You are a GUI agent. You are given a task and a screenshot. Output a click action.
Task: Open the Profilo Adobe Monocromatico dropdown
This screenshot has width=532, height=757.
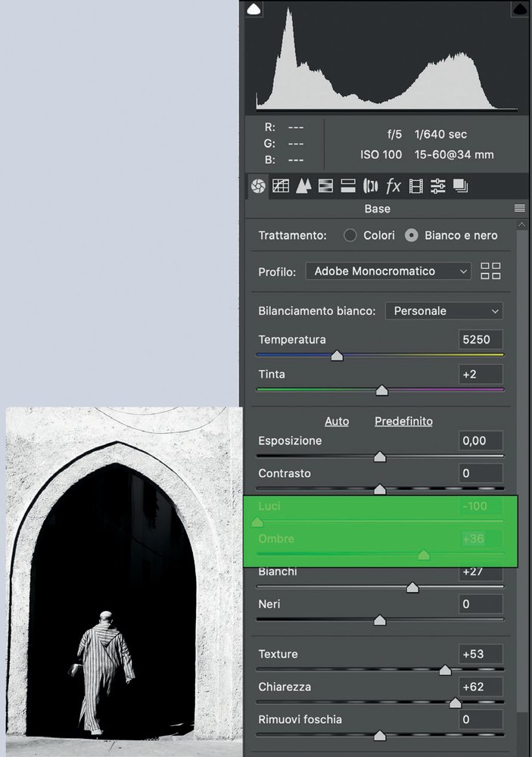point(388,271)
